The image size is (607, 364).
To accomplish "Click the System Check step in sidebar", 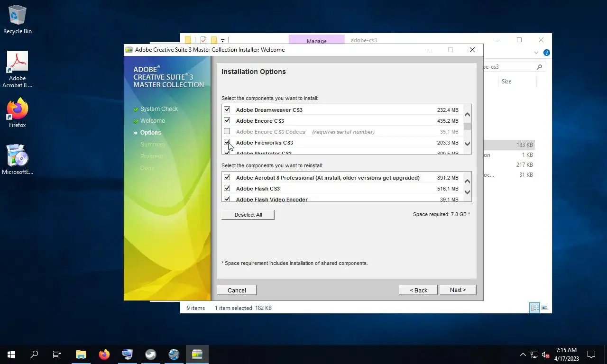I will tap(159, 109).
